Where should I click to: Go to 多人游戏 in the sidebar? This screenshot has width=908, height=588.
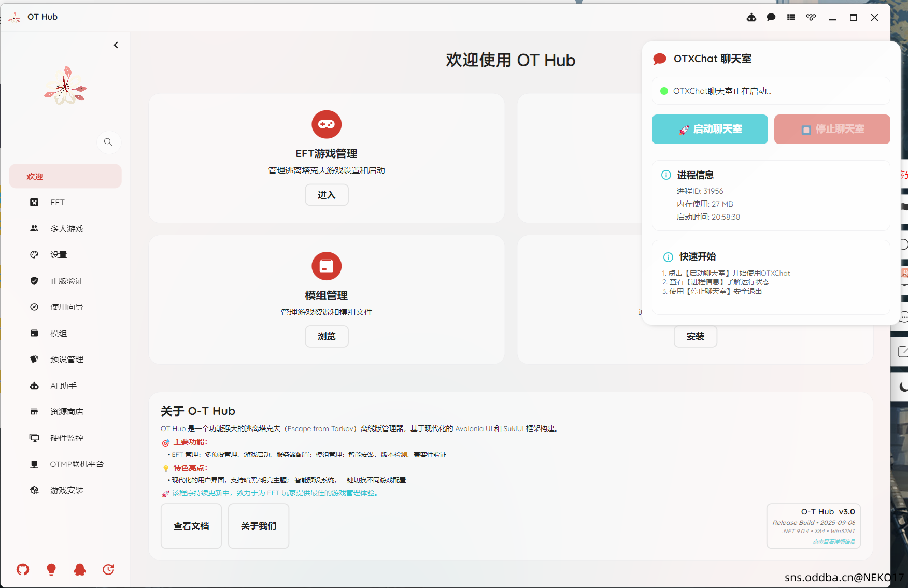65,228
